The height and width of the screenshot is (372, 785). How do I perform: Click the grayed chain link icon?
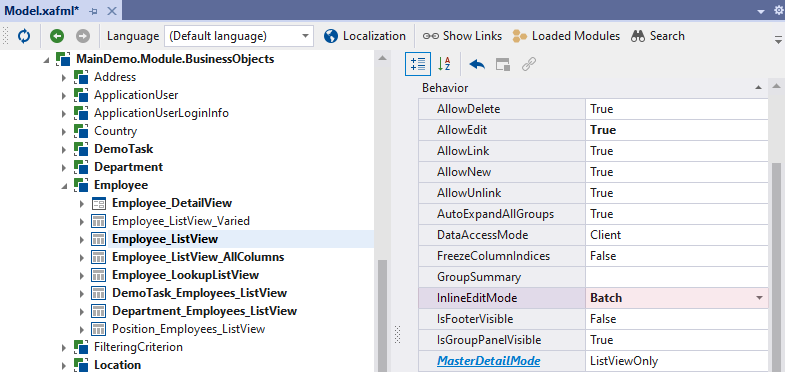coord(529,64)
